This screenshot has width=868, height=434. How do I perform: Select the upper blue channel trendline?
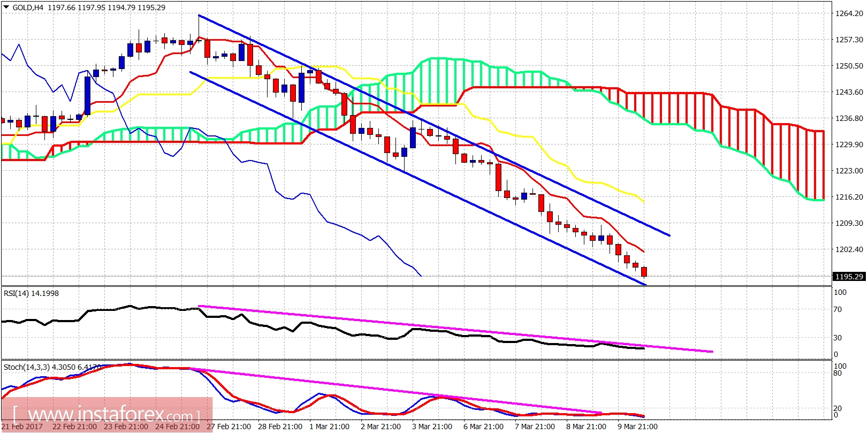coord(433,125)
